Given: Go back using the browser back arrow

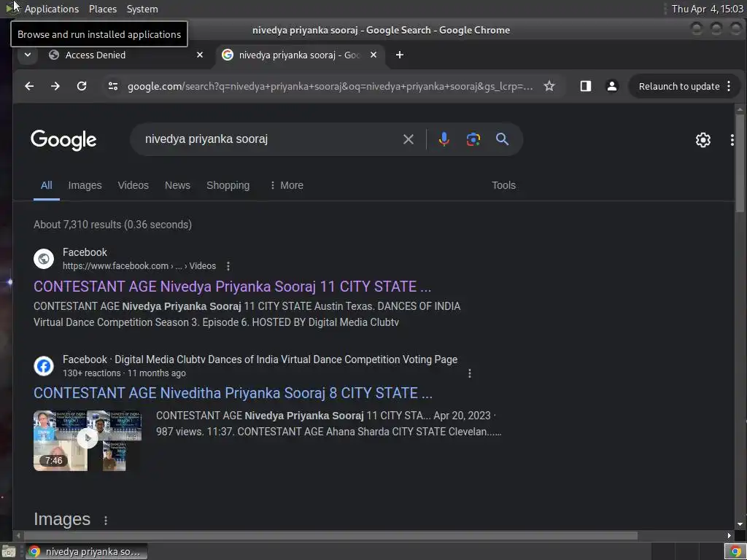Looking at the screenshot, I should [x=29, y=86].
